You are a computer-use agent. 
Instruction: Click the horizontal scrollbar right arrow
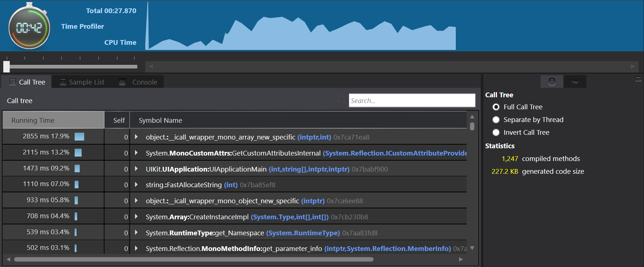coord(461,259)
